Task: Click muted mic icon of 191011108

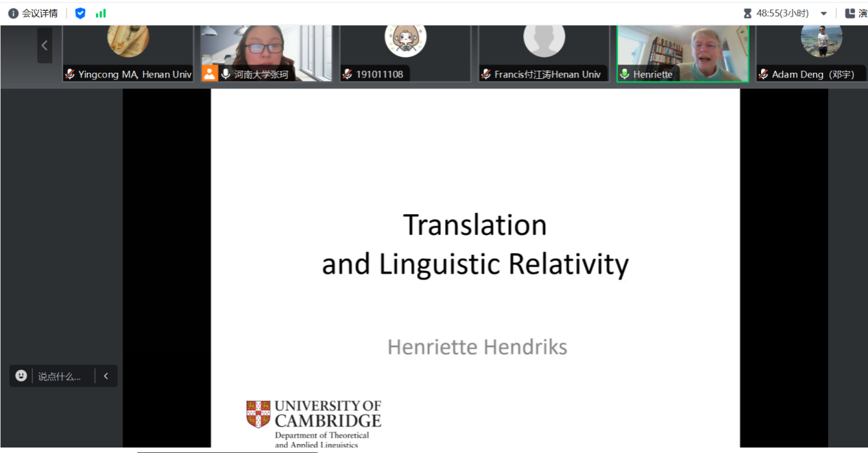Action: (x=348, y=74)
